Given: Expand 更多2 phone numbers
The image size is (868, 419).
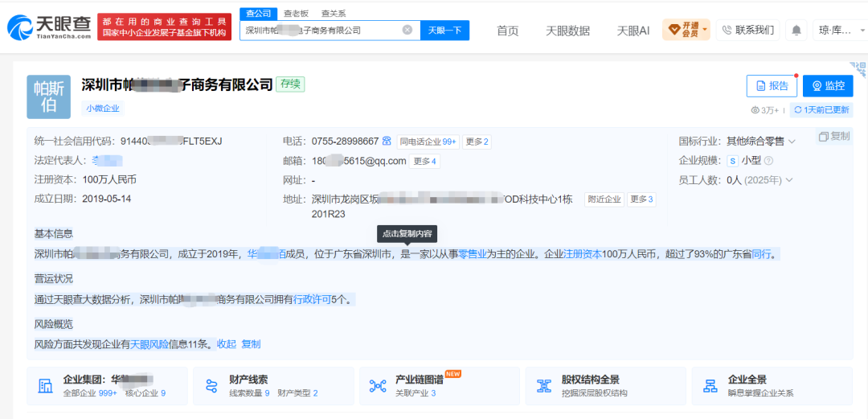Looking at the screenshot, I should (x=477, y=142).
